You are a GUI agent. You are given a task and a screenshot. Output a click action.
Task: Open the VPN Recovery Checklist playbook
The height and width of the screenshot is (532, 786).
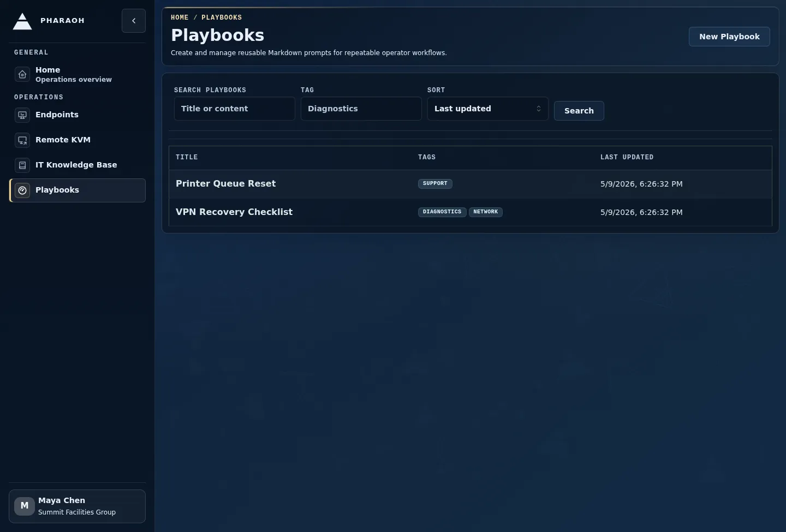coord(234,212)
